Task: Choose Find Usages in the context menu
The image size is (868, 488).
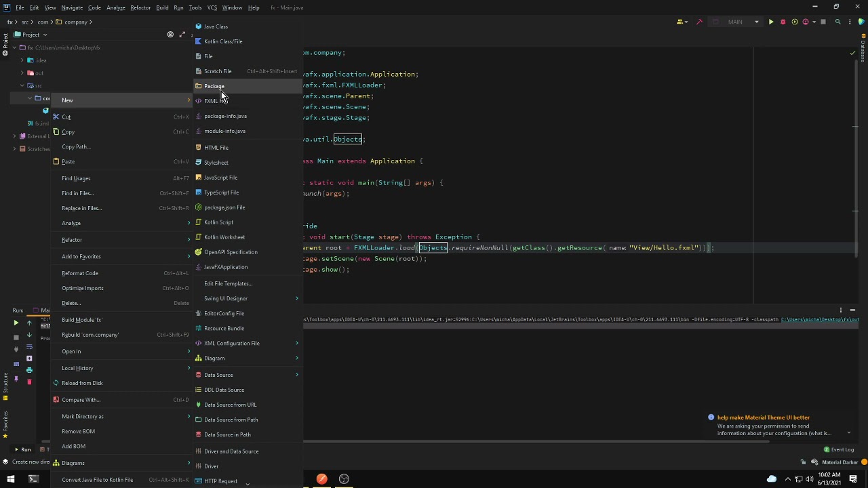Action: click(122, 178)
